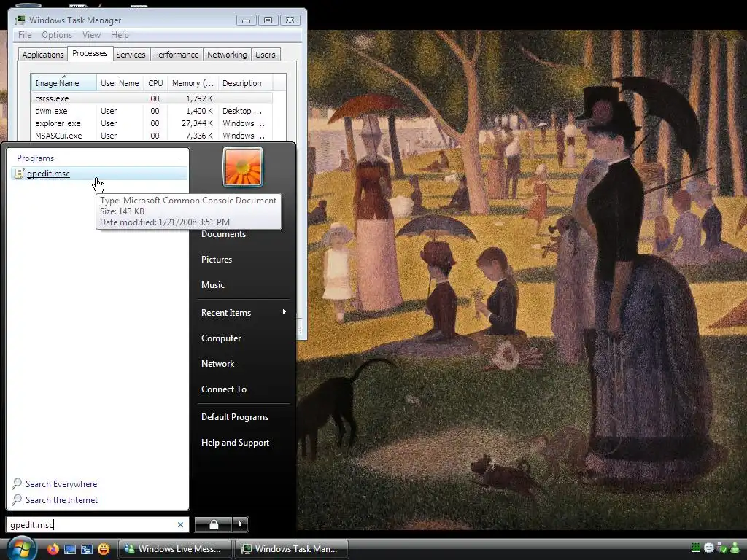Select the explorer.exe process row
The height and width of the screenshot is (560, 747).
pyautogui.click(x=152, y=123)
